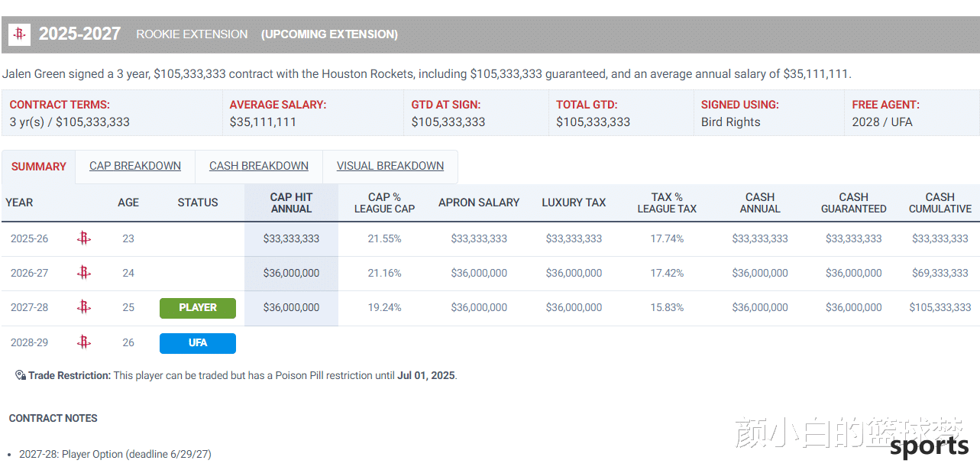
Task: Click the Jul 01, 2025 restriction date
Action: coord(425,375)
